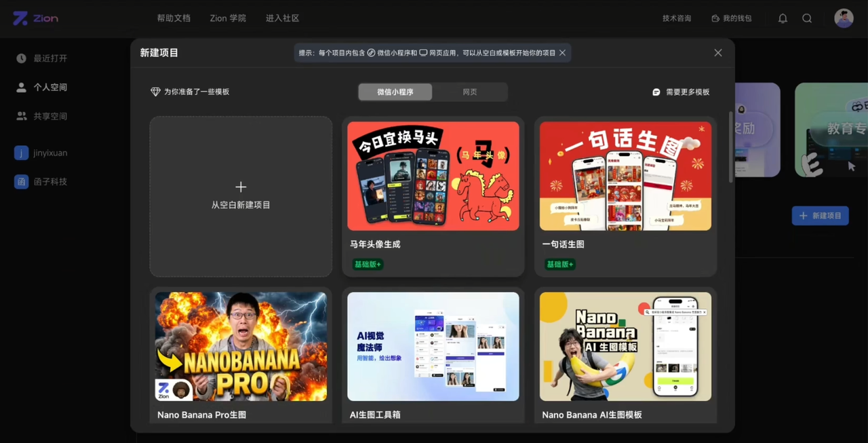Click the template list vertical scrollbar
The height and width of the screenshot is (443, 868).
pos(730,147)
